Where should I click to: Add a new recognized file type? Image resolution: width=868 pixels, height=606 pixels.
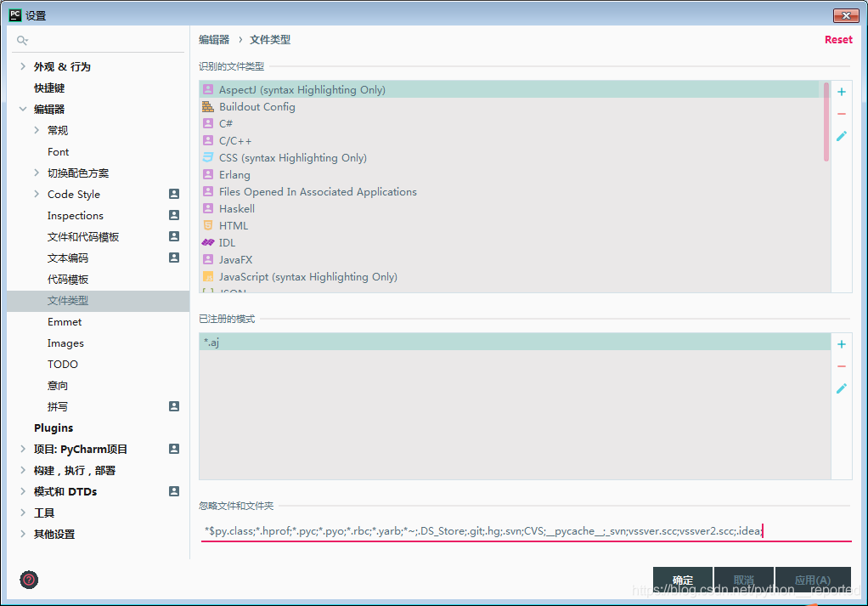(842, 92)
